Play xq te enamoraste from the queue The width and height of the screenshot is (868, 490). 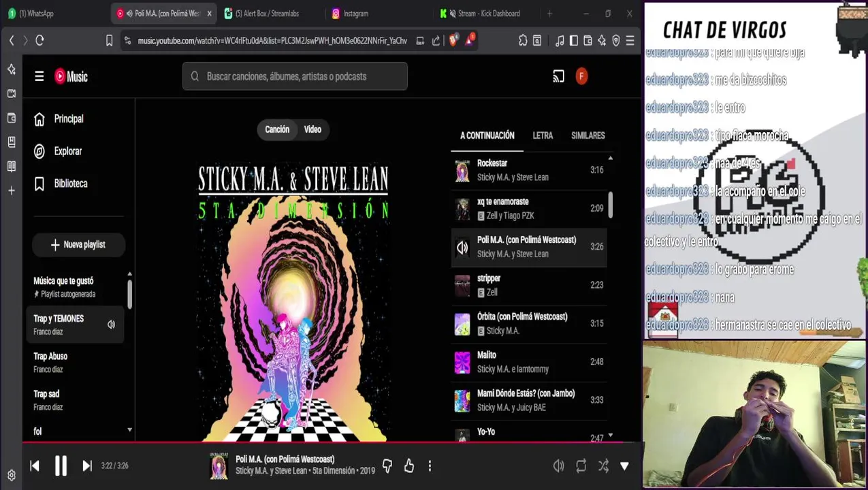pyautogui.click(x=529, y=208)
